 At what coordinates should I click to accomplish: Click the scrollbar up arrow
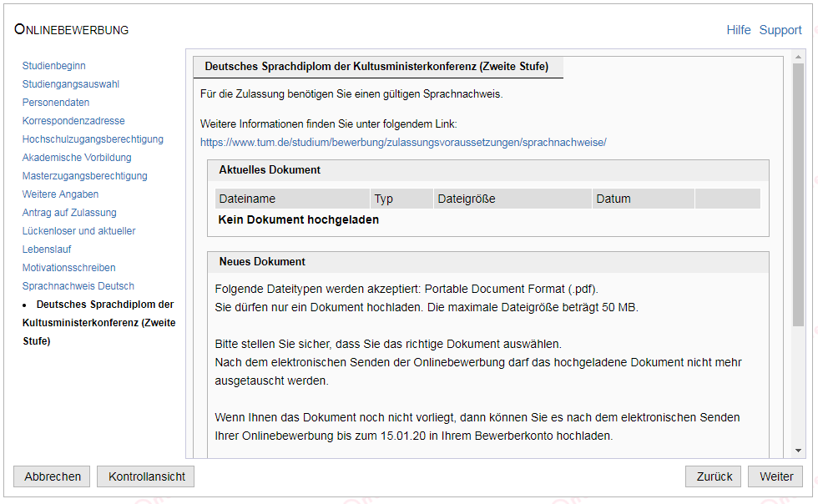(798, 57)
